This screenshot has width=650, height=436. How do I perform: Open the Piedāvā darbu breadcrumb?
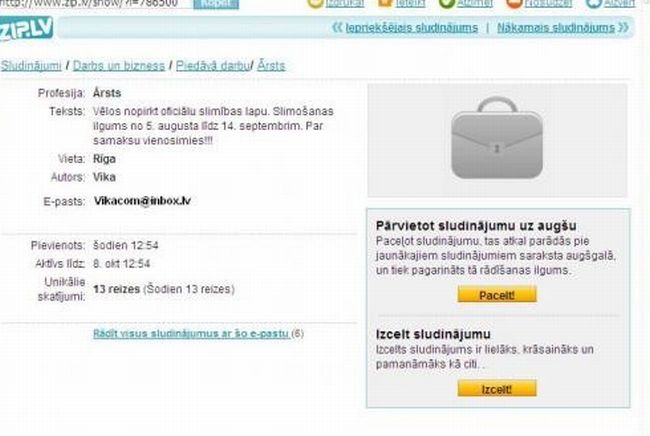click(x=213, y=65)
